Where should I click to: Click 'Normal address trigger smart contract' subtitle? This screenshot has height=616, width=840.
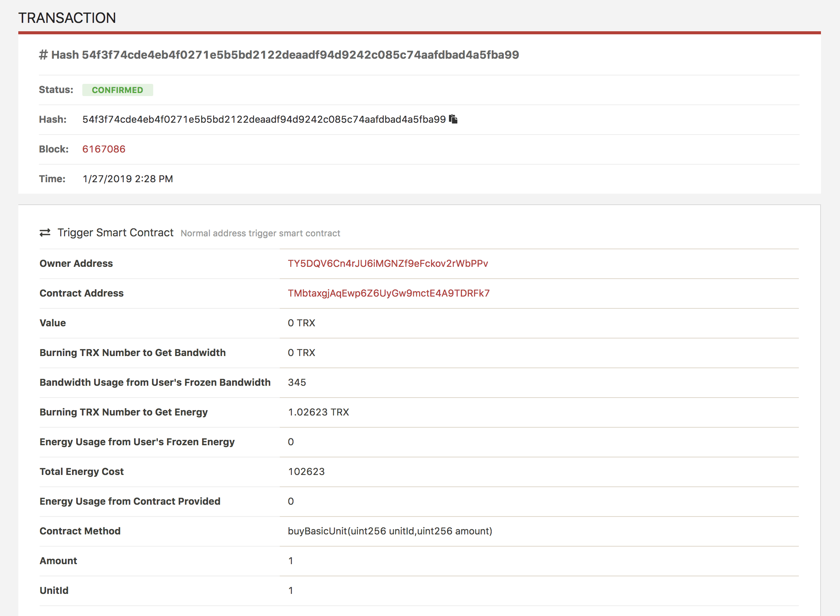coord(260,233)
